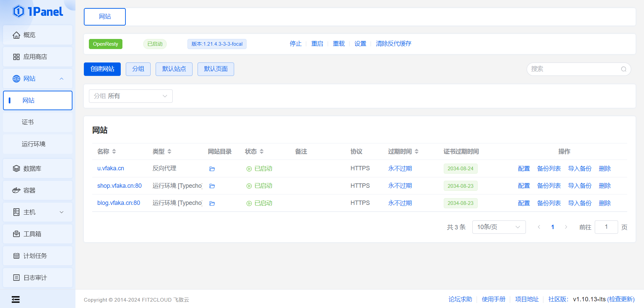This screenshot has height=308, width=644.
Task: Click 重载 for OpenResty
Action: [339, 44]
